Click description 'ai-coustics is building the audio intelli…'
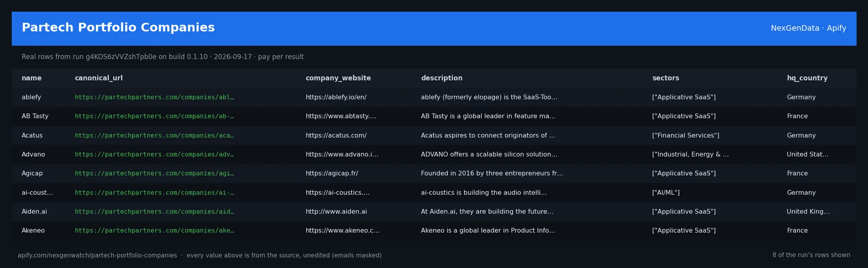The width and height of the screenshot is (868, 268). 484,192
